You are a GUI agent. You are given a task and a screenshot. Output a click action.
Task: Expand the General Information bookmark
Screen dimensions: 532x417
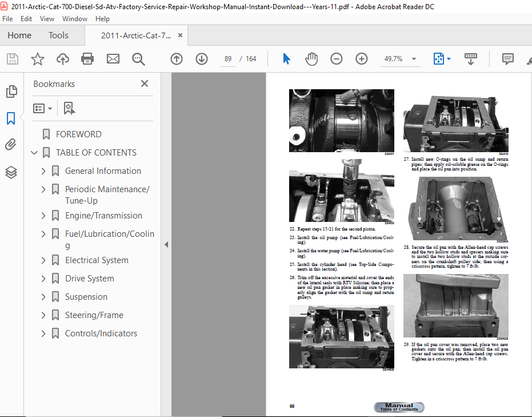tap(43, 171)
